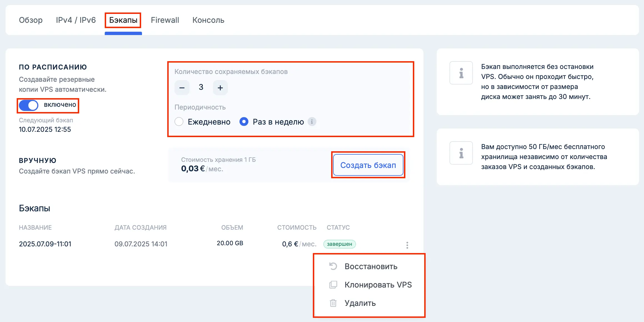Go to the Консоль tab
The height and width of the screenshot is (322, 644).
[208, 20]
